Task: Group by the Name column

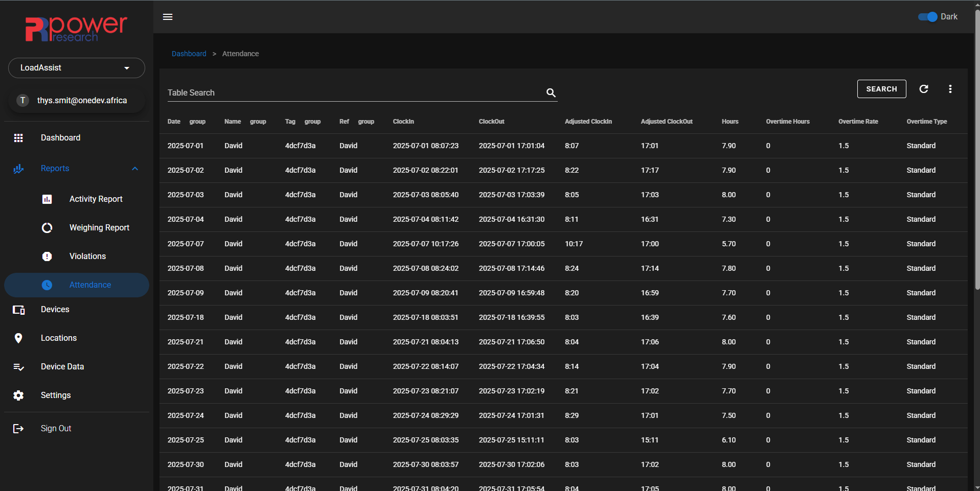Action: point(258,122)
